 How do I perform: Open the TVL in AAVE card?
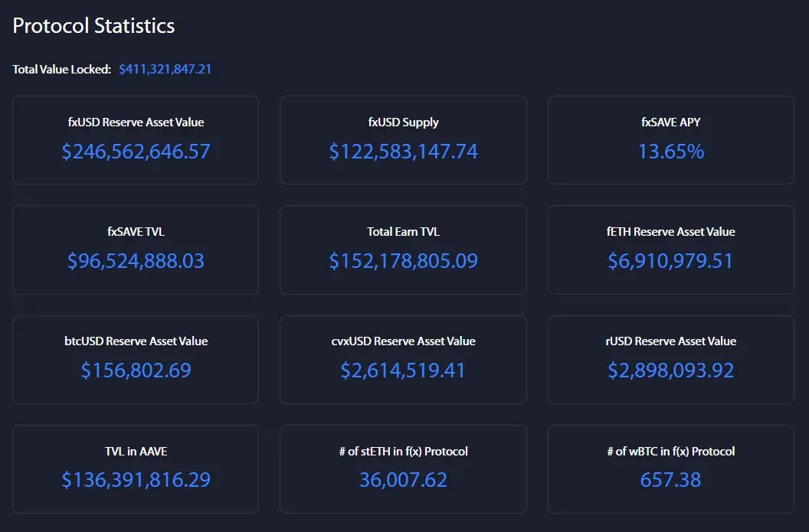coord(136,469)
